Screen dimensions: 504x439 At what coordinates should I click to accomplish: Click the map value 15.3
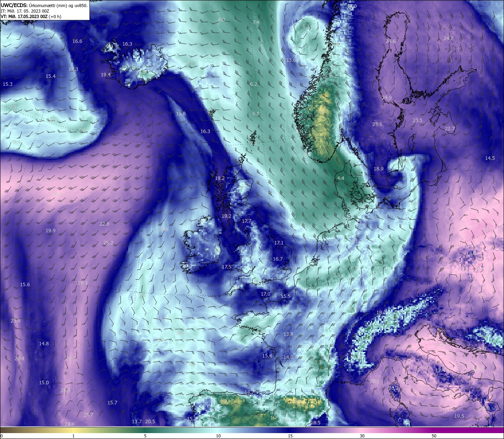click(x=7, y=84)
